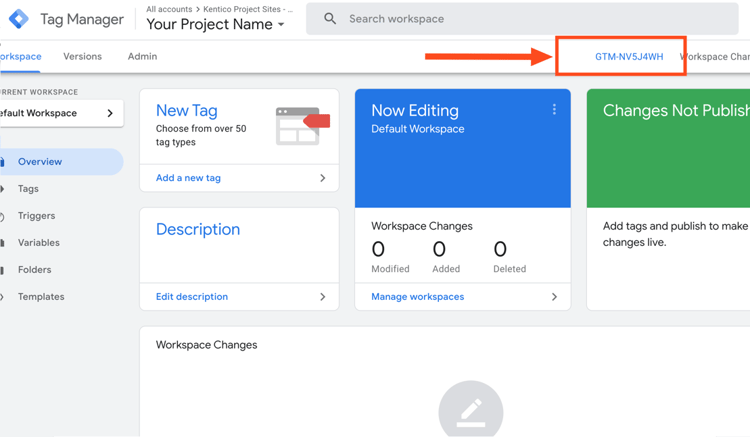
Task: Click the chevron next to Edit description
Action: tap(322, 297)
